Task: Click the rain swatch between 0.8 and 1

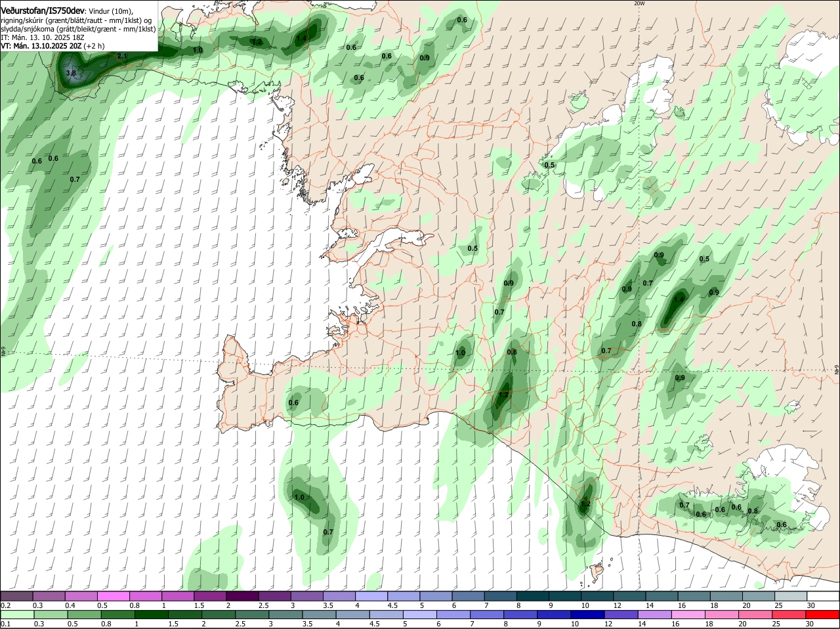Action: coord(117,615)
